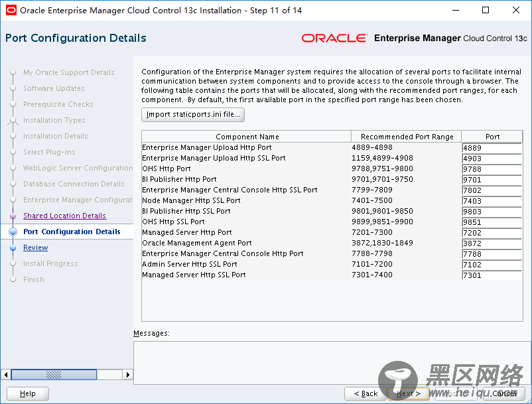Click the "Enterprise Manager Upload Http SSL Port" name

tap(214, 158)
